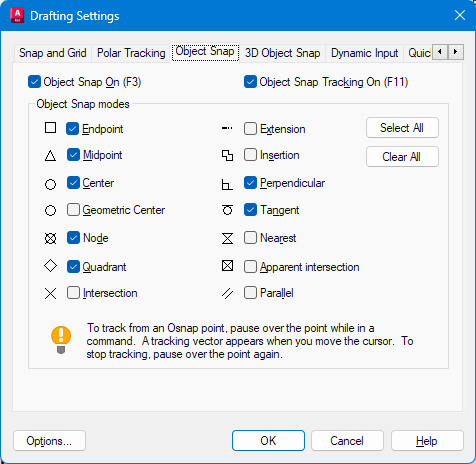Enable the Intersection snap mode
The image size is (476, 464).
[73, 293]
